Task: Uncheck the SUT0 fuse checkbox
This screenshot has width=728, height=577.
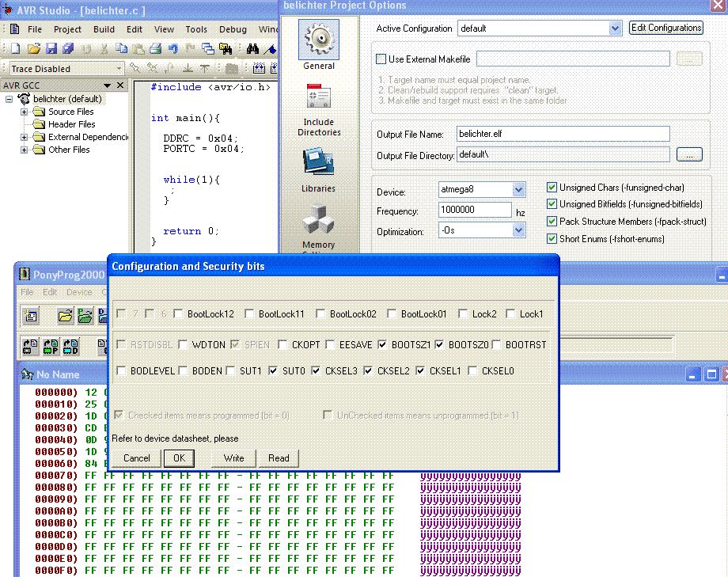Action: (x=273, y=370)
